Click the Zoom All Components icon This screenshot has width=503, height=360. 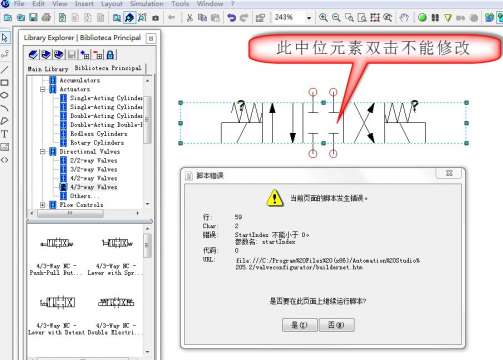pyautogui.click(x=375, y=17)
